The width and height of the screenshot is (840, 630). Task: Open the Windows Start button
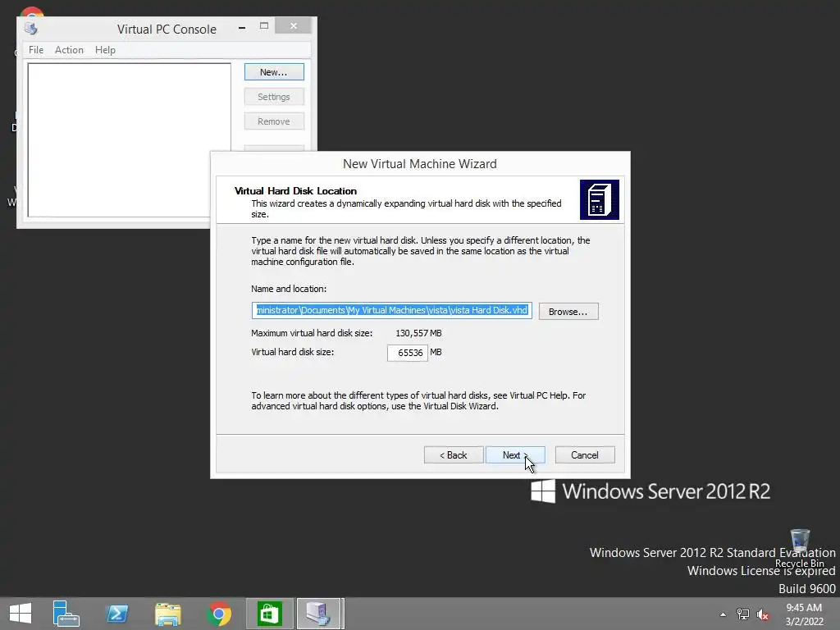click(21, 614)
